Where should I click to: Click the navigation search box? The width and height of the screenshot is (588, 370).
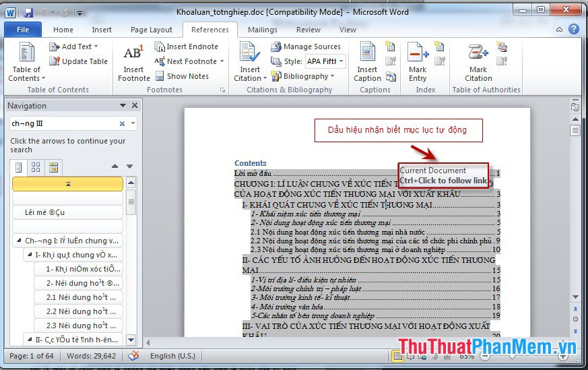(64, 123)
